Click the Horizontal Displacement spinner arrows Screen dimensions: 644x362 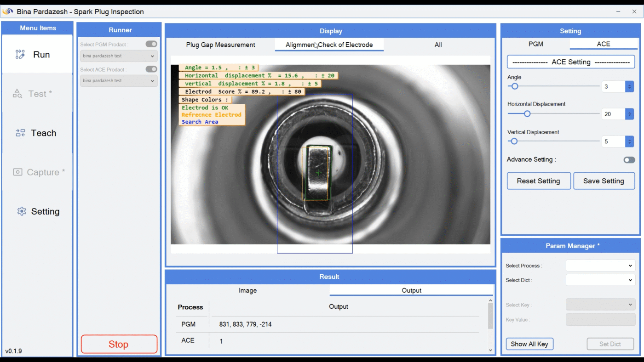[629, 114]
